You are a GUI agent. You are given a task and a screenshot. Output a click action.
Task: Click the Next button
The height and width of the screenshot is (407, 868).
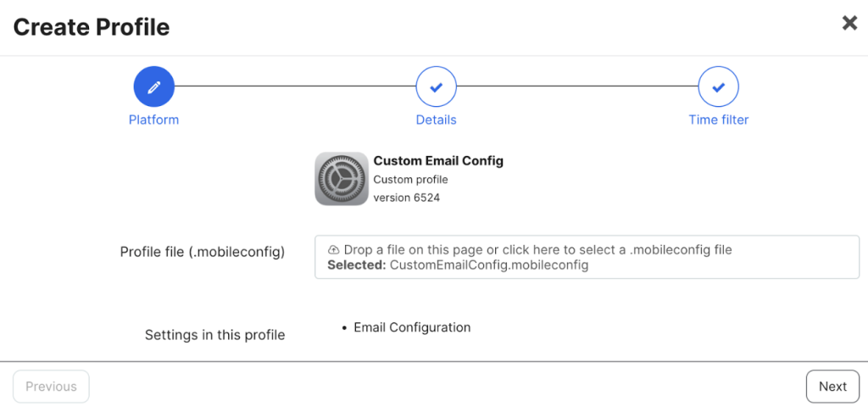(x=832, y=387)
